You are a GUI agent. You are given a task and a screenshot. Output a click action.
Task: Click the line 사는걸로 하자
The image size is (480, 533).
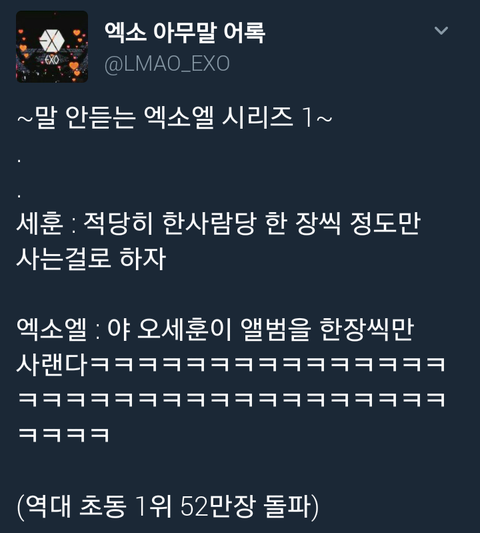pyautogui.click(x=91, y=259)
